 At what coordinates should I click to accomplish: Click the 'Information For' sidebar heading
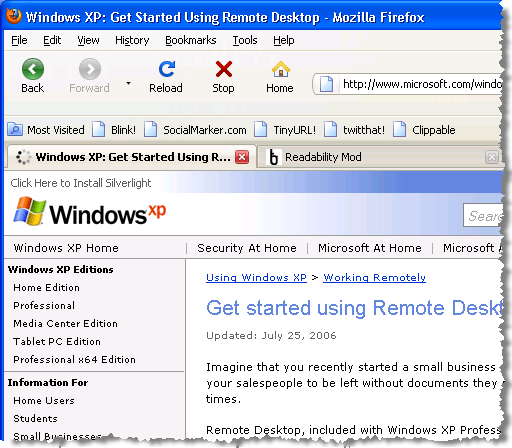pyautogui.click(x=48, y=382)
